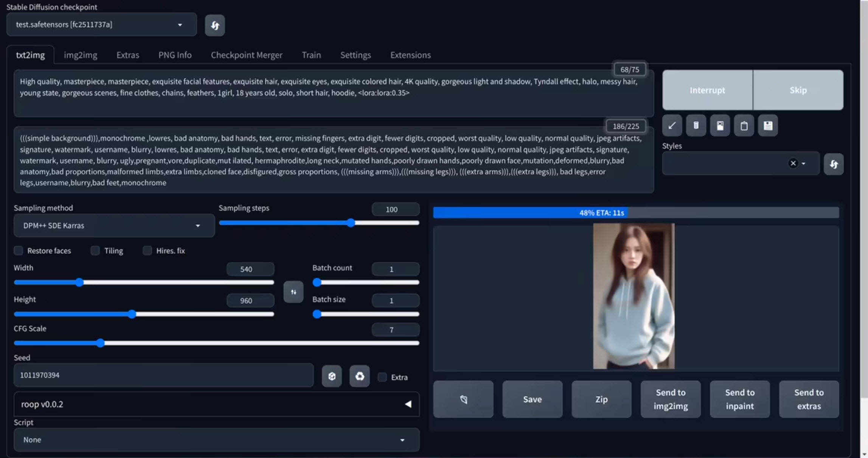Swap width and height values button
The width and height of the screenshot is (868, 458).
[293, 292]
